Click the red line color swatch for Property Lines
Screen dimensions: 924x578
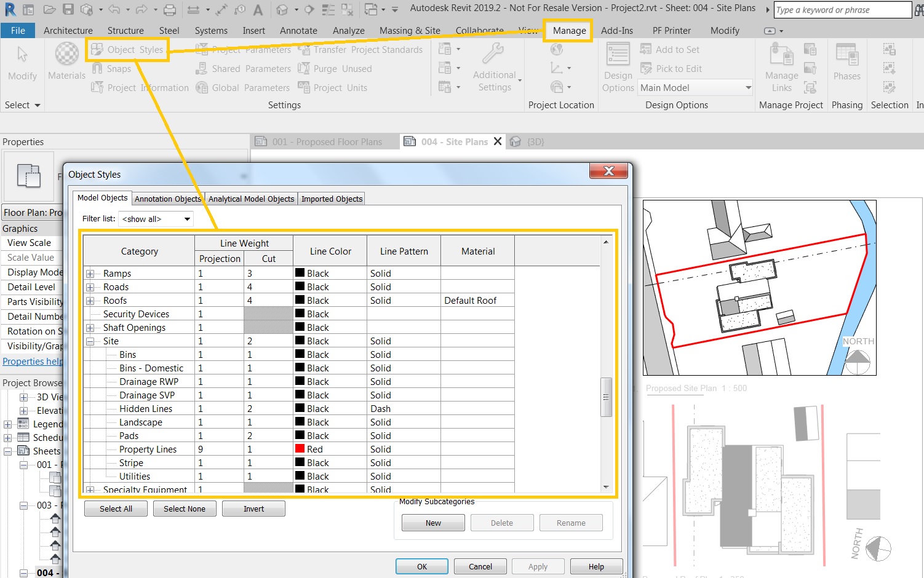[300, 449]
